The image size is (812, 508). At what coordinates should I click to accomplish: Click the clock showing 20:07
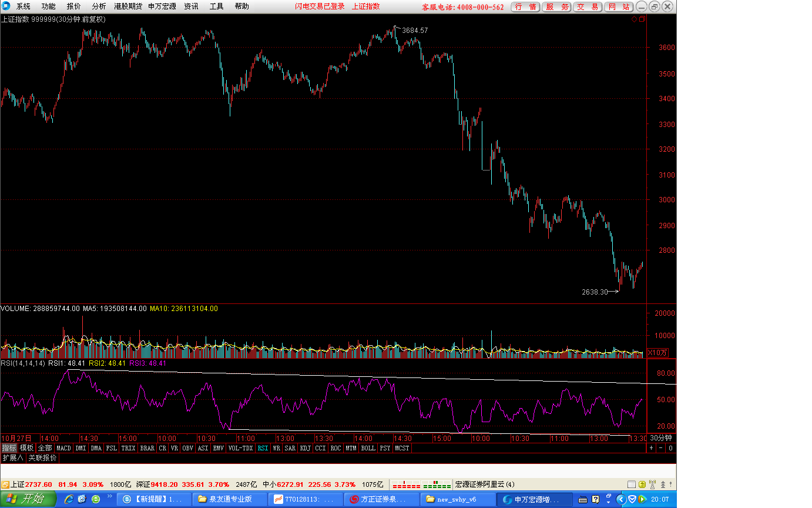pos(660,499)
